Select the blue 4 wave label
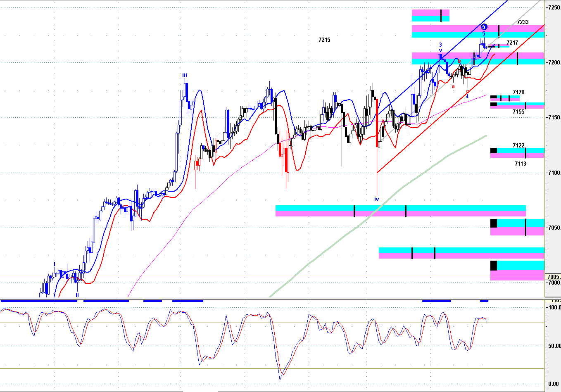 [x=467, y=96]
